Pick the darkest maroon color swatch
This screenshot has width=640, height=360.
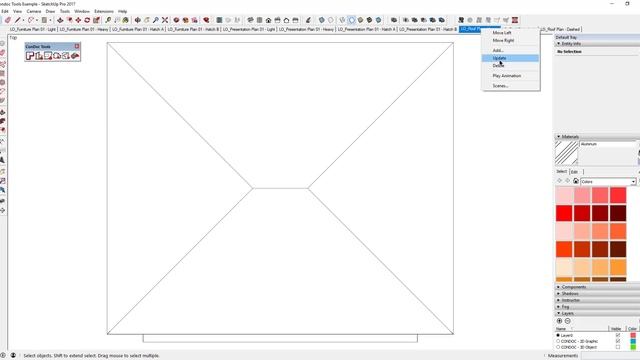coord(618,213)
